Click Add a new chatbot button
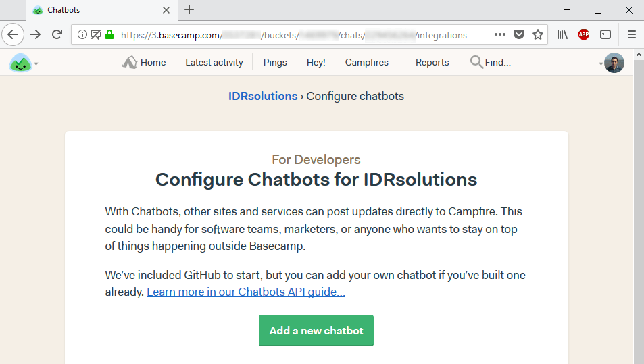This screenshot has width=644, height=364. pyautogui.click(x=316, y=330)
